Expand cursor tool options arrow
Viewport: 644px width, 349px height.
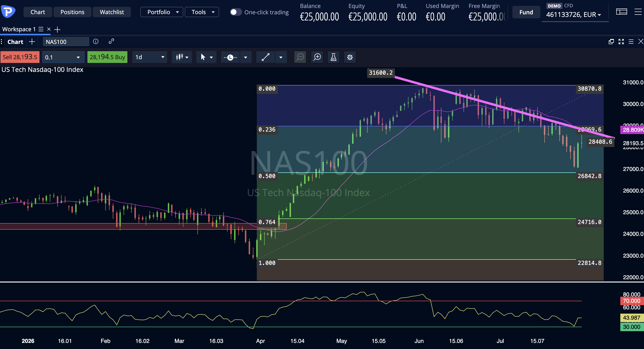212,58
